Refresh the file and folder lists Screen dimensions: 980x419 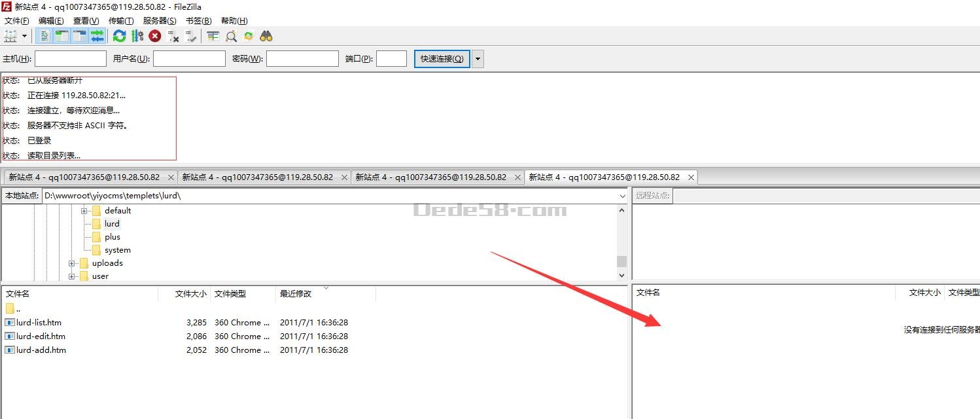pyautogui.click(x=119, y=36)
